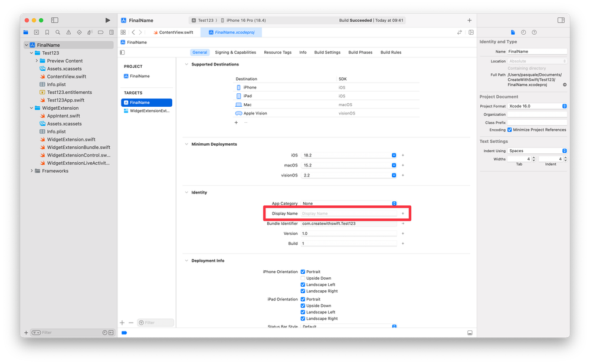Open the Test navigator icon
This screenshot has height=364, width=590.
(79, 32)
